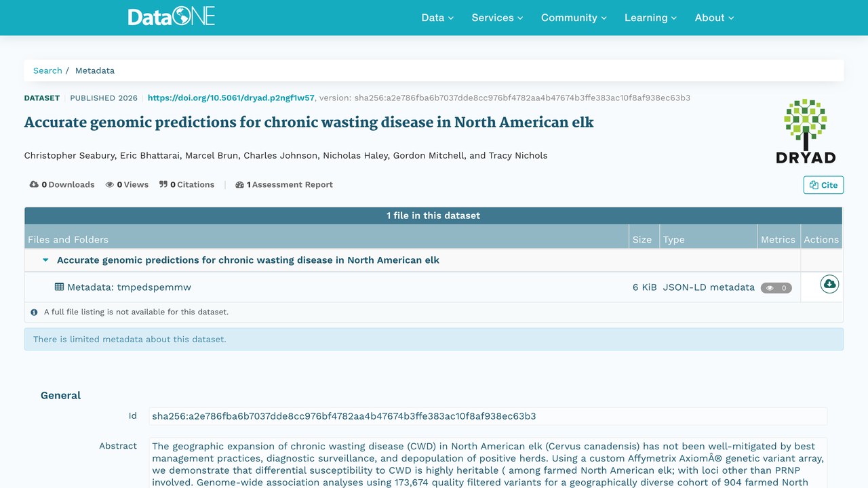Click the General section heading
Screen dimensions: 868x488
click(60, 395)
